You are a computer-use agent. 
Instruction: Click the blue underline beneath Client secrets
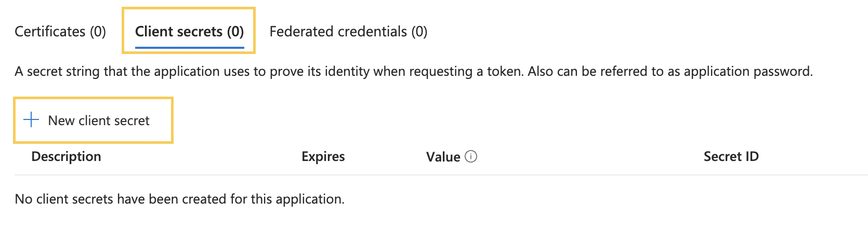click(189, 47)
